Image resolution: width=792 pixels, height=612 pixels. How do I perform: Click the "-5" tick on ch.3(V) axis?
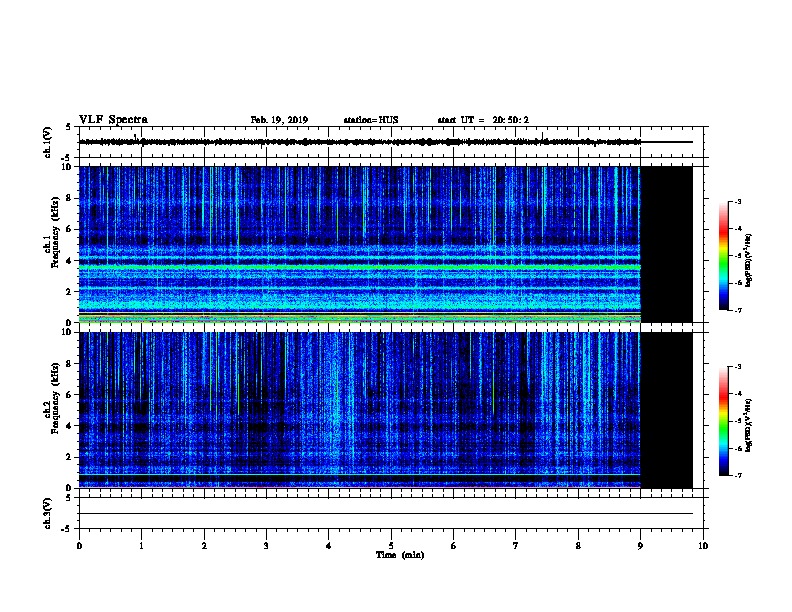coord(66,529)
